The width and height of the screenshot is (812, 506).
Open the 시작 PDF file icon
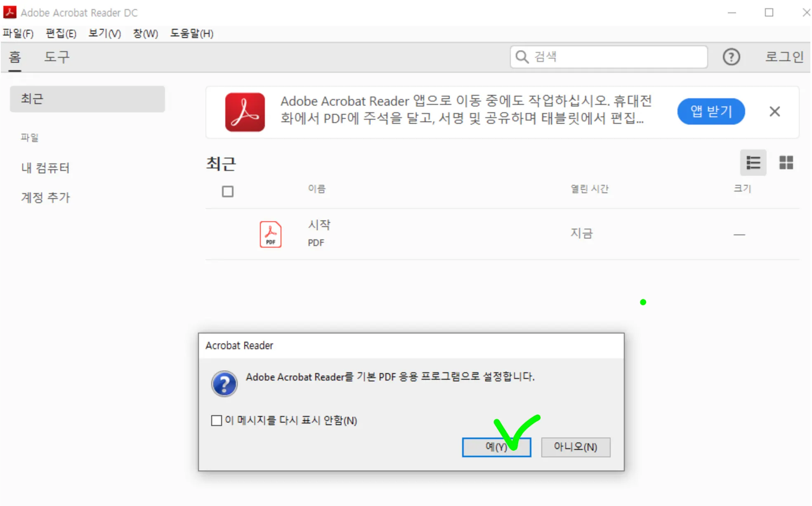click(x=270, y=234)
